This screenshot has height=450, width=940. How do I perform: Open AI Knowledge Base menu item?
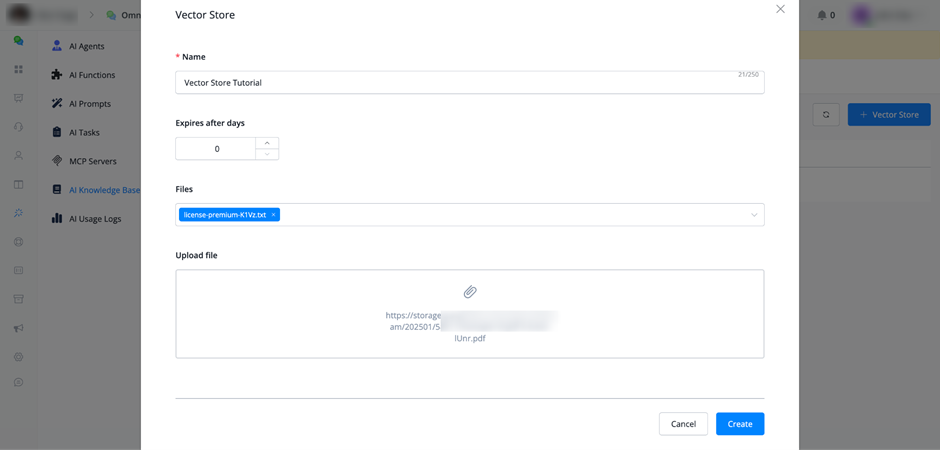pyautogui.click(x=103, y=190)
